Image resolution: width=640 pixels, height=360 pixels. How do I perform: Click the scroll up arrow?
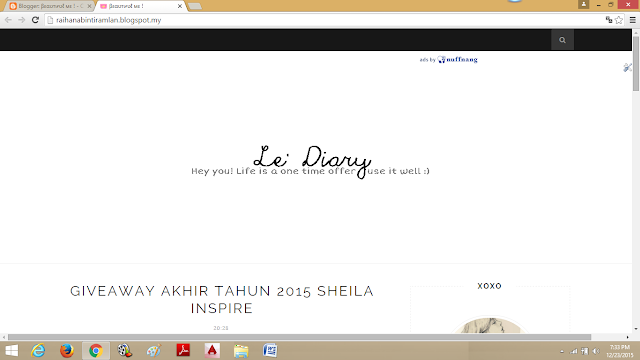coord(636,32)
